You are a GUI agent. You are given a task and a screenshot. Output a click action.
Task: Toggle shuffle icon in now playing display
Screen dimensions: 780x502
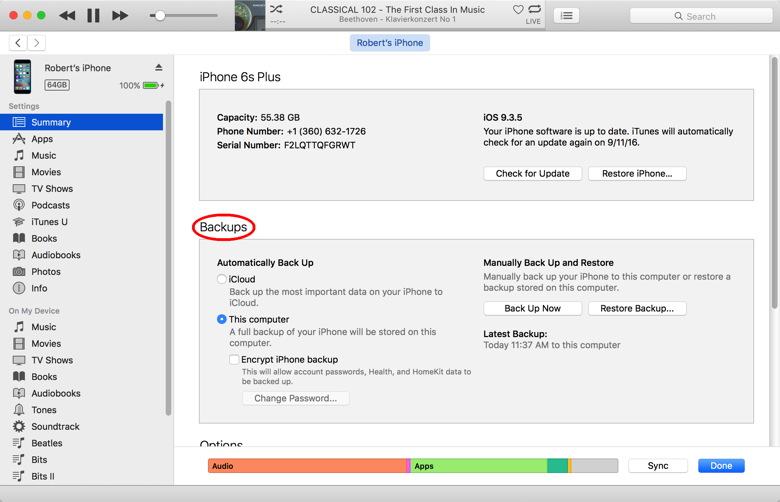click(x=276, y=9)
